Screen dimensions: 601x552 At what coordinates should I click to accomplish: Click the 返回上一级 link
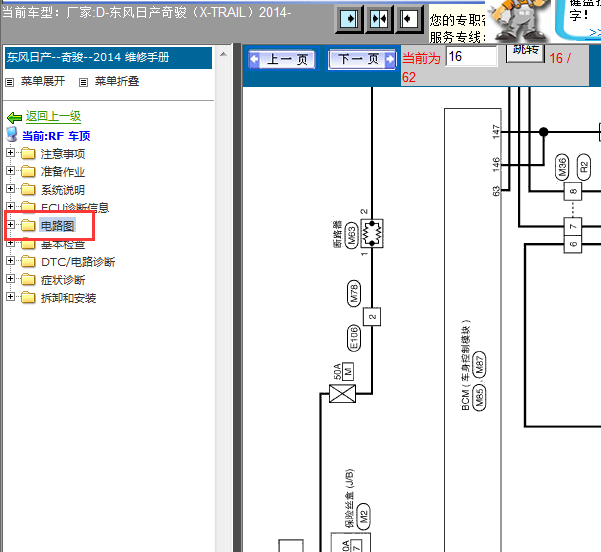54,116
